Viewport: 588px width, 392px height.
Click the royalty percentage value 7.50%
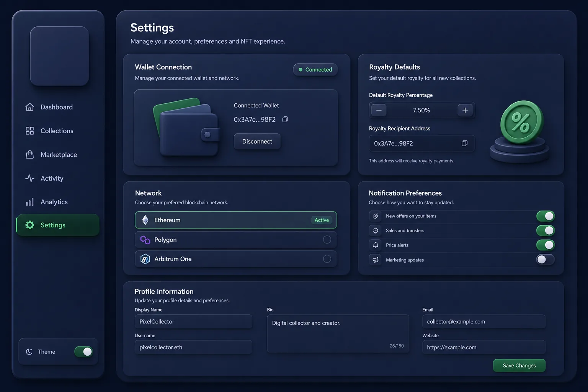point(421,110)
